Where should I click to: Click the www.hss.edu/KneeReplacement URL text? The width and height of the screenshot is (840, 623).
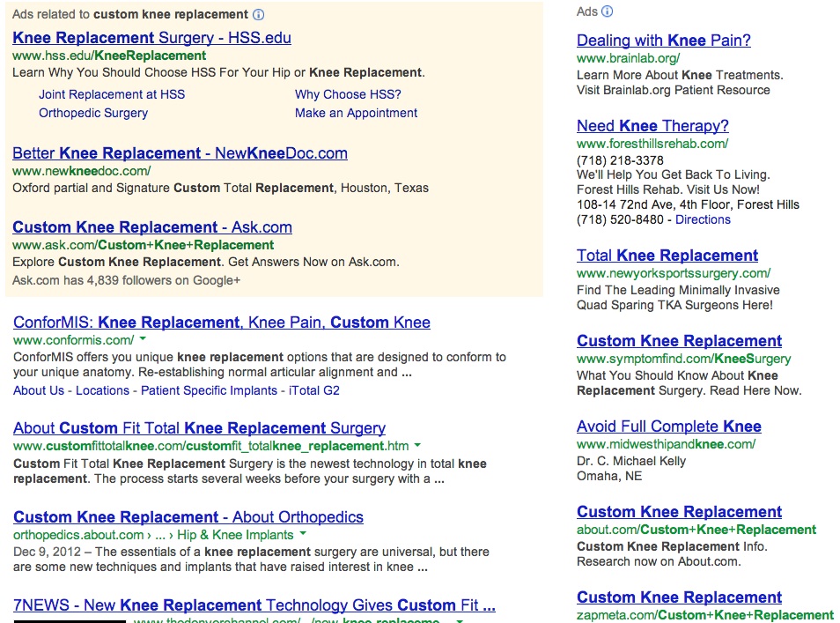click(109, 56)
